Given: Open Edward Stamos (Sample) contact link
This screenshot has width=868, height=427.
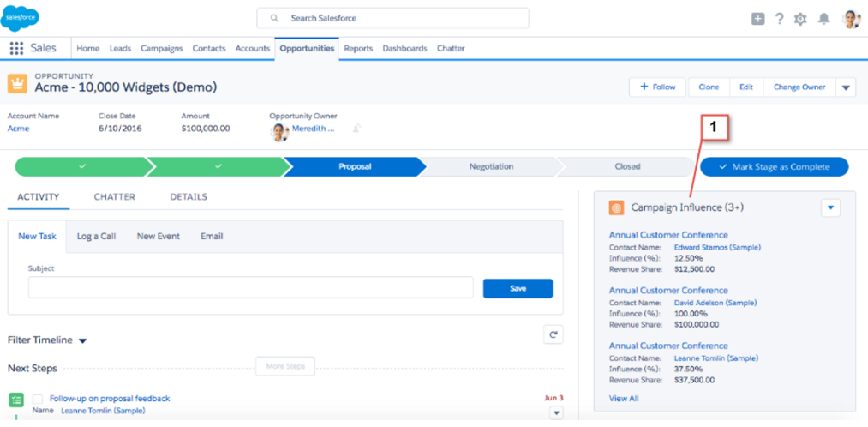Looking at the screenshot, I should [717, 248].
